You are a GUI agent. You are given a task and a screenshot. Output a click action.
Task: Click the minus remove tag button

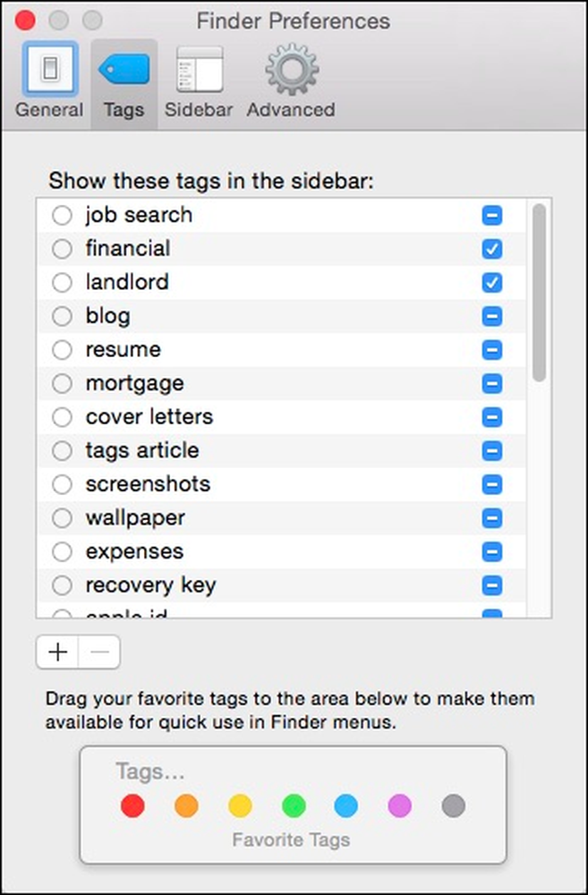[x=99, y=652]
